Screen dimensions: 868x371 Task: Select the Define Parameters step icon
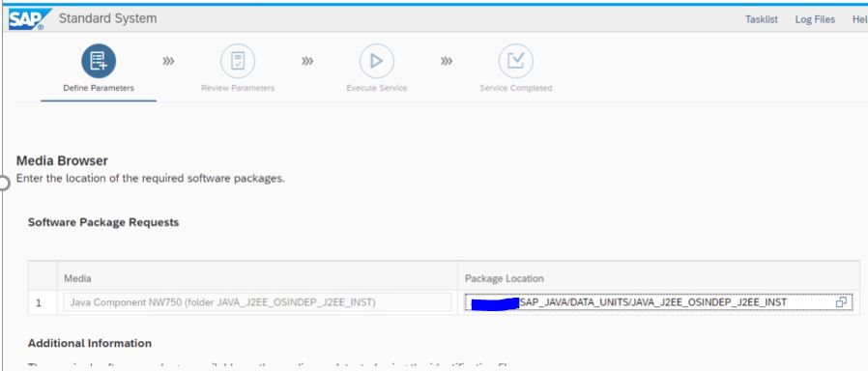pyautogui.click(x=99, y=61)
